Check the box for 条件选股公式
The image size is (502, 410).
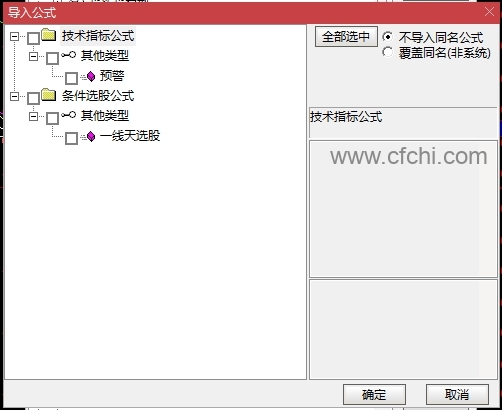(x=33, y=98)
